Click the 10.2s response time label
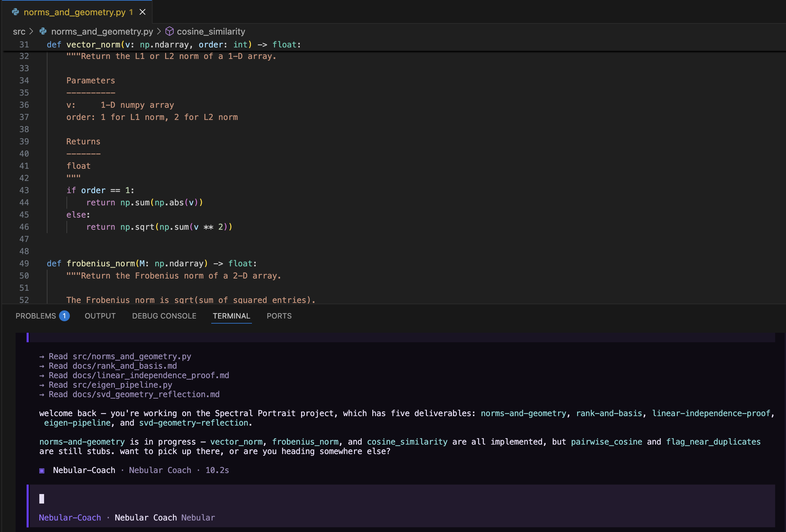Screen dimensions: 786x532 [x=217, y=470]
